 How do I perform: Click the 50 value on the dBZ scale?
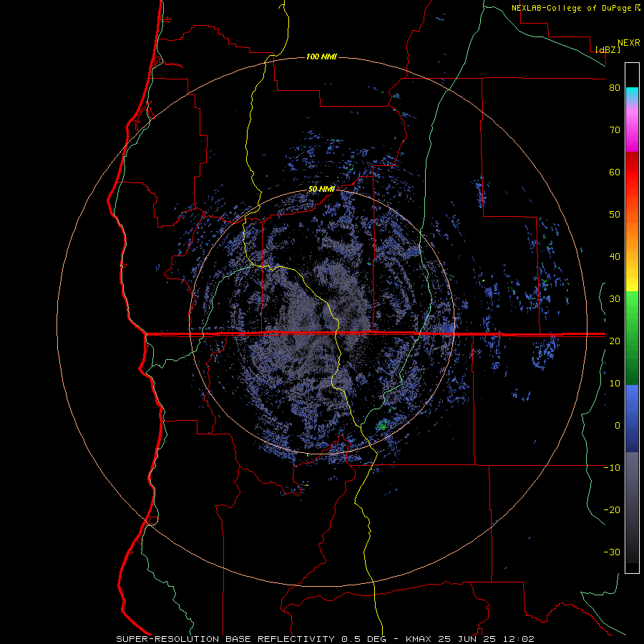615,215
